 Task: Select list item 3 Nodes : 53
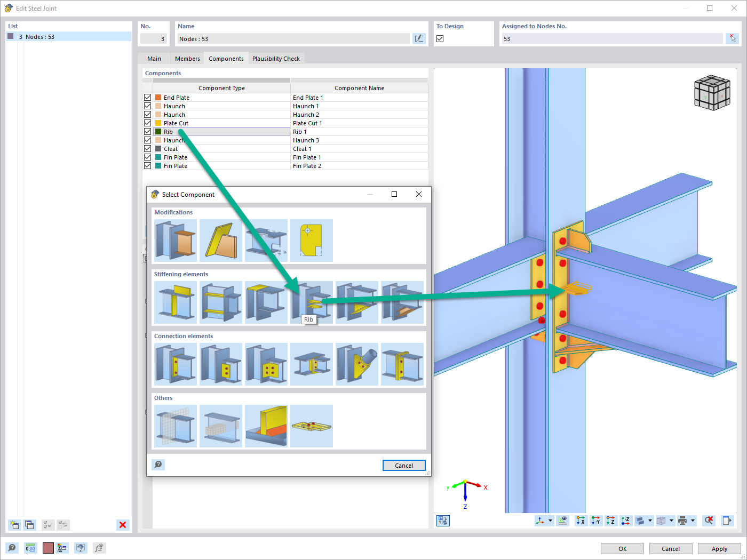[x=68, y=36]
